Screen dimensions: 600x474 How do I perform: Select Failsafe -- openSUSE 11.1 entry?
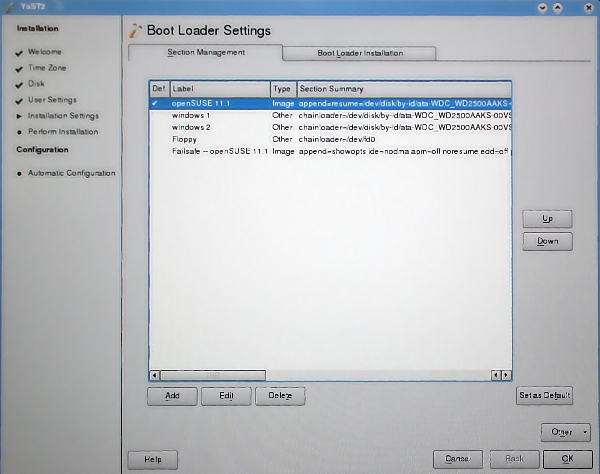pyautogui.click(x=330, y=151)
